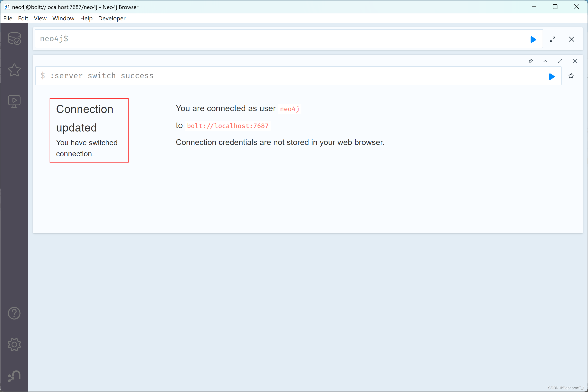Fullscreen the server switch frame
The width and height of the screenshot is (588, 392).
click(560, 61)
